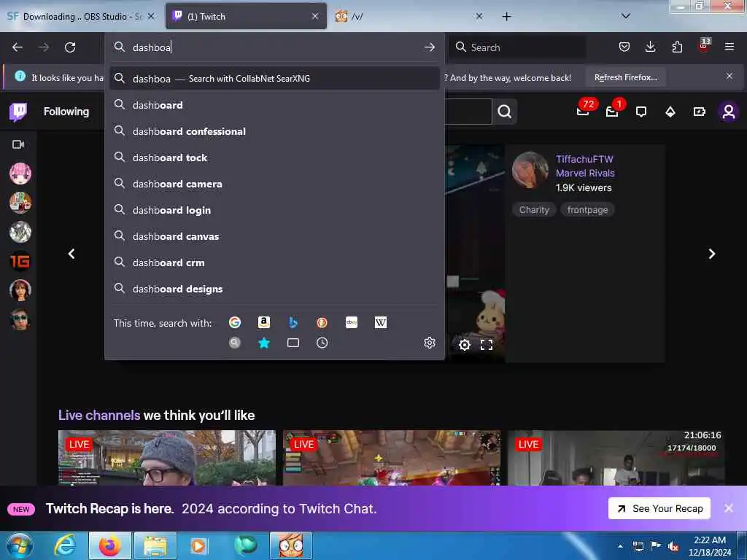The image size is (747, 560).
Task: Show next carousel stream arrow
Action: [x=712, y=254]
